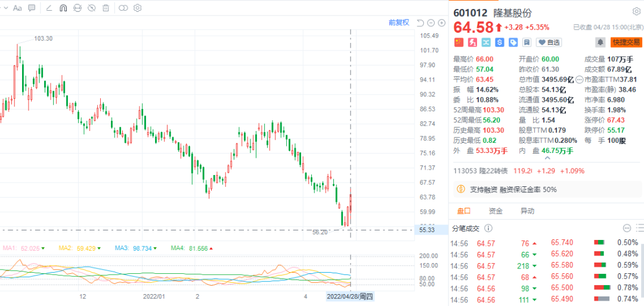This screenshot has width=644, height=306.
Task: Open MA3 indicator dropdown
Action: pos(155,248)
